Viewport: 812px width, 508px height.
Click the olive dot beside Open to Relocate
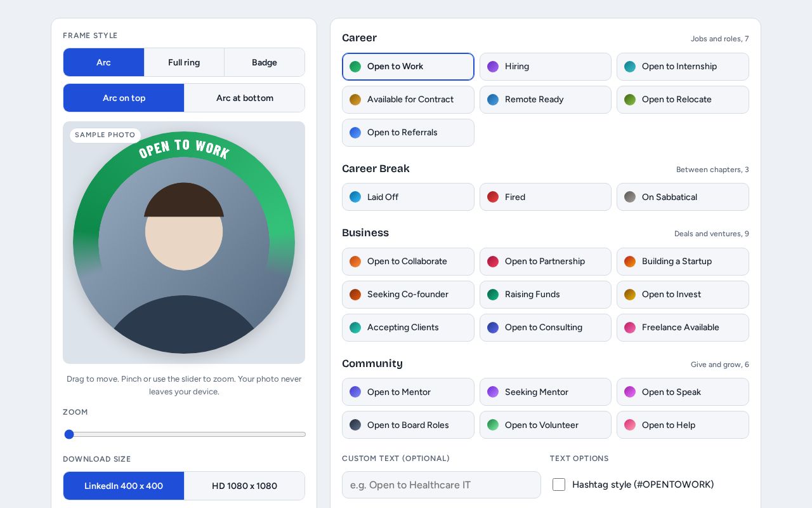pos(630,100)
